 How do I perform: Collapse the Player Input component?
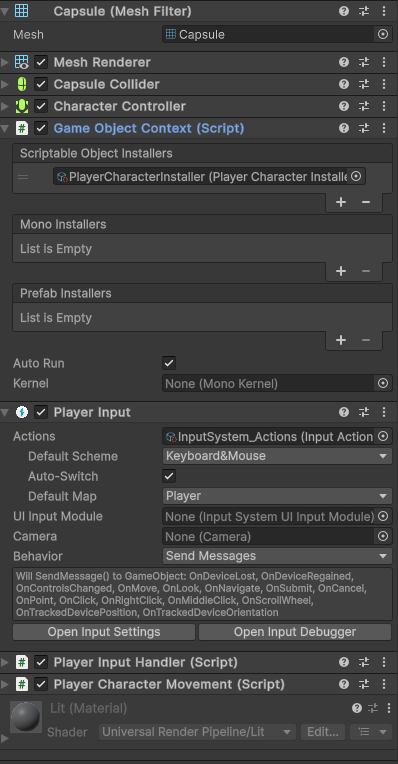[5, 412]
